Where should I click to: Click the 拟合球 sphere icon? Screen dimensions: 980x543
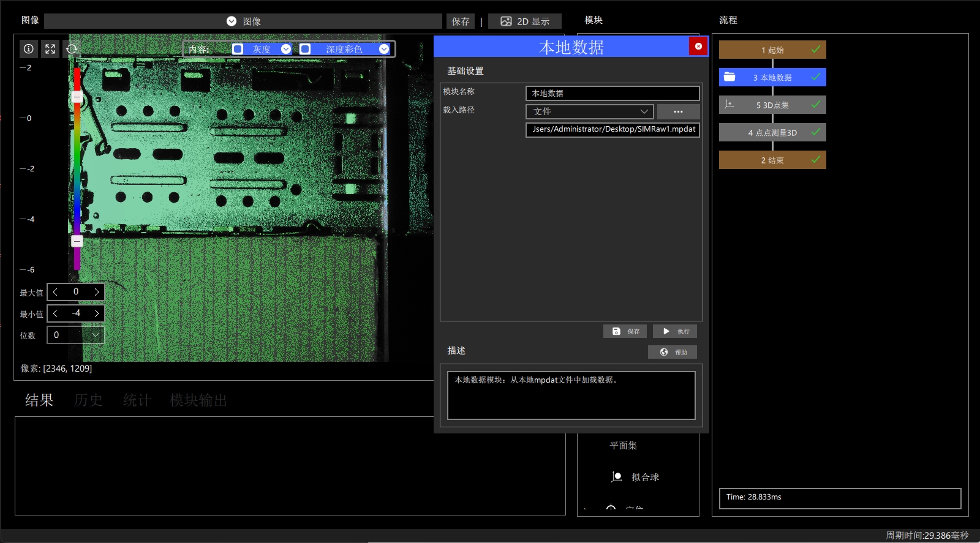point(617,477)
